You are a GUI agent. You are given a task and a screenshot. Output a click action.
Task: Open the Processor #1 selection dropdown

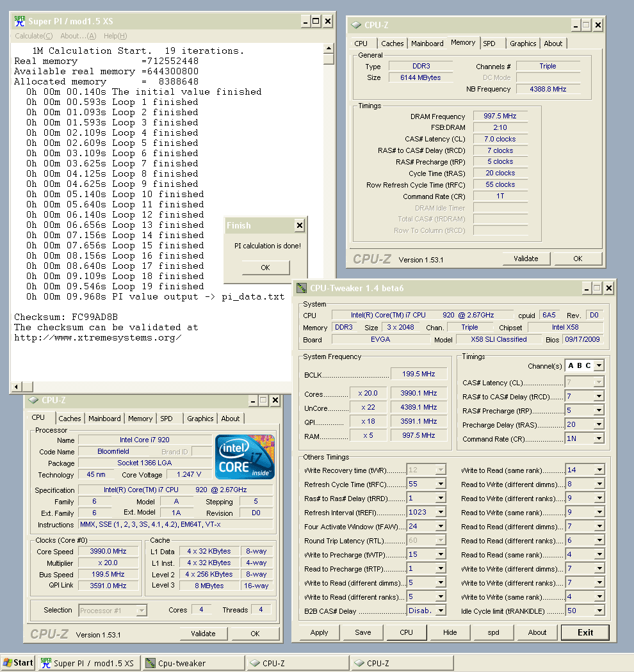tap(141, 611)
